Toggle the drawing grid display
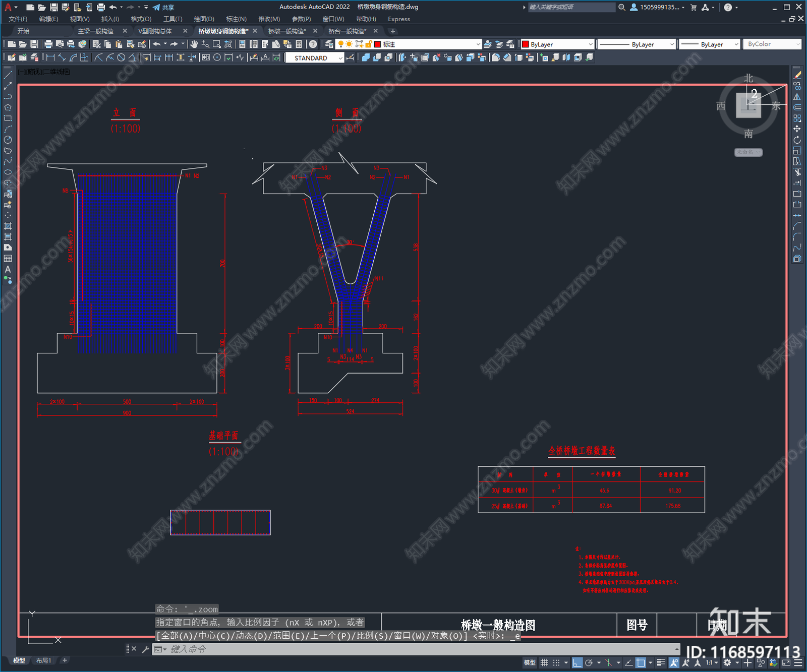This screenshot has height=672, width=807. point(544,662)
